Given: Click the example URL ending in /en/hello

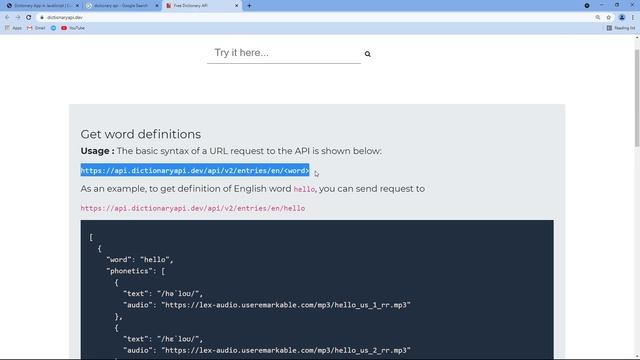Looking at the screenshot, I should (193, 208).
